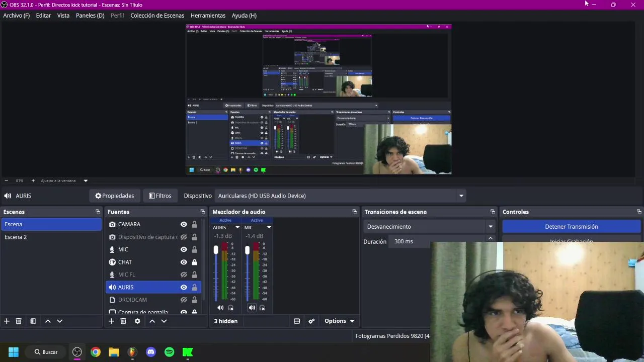Screen dimensions: 644x362
Task: Unlock the CHAT source
Action: tap(194, 262)
